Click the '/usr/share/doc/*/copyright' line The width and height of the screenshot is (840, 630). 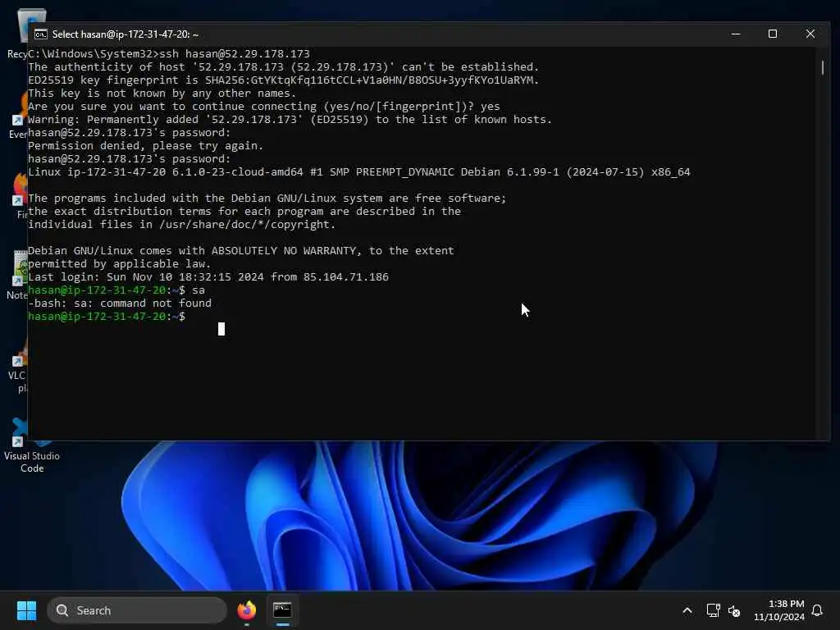tap(181, 225)
